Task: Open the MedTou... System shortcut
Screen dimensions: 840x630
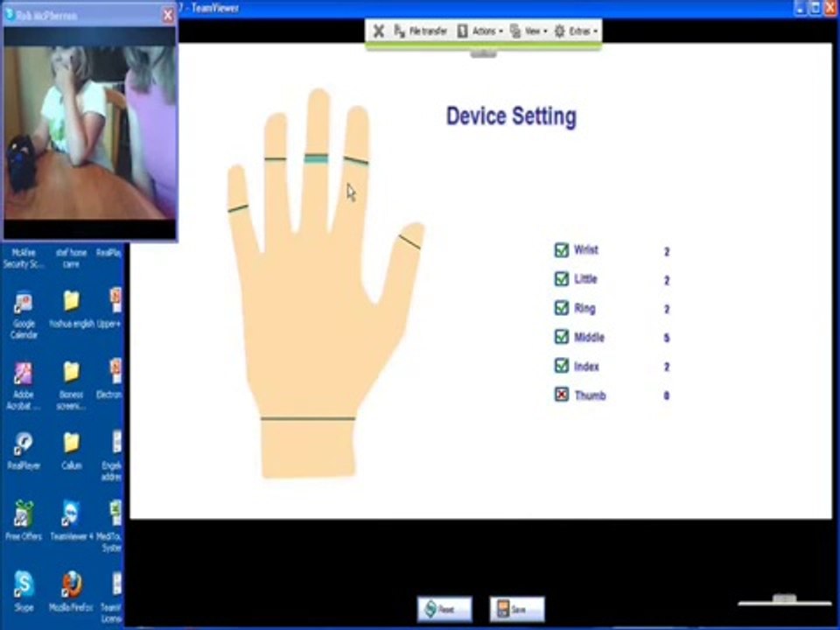Action: (110, 526)
